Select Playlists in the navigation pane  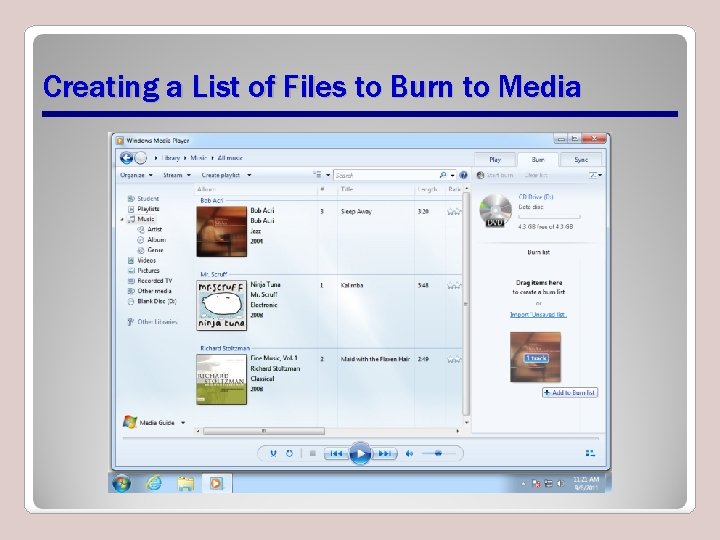point(143,209)
